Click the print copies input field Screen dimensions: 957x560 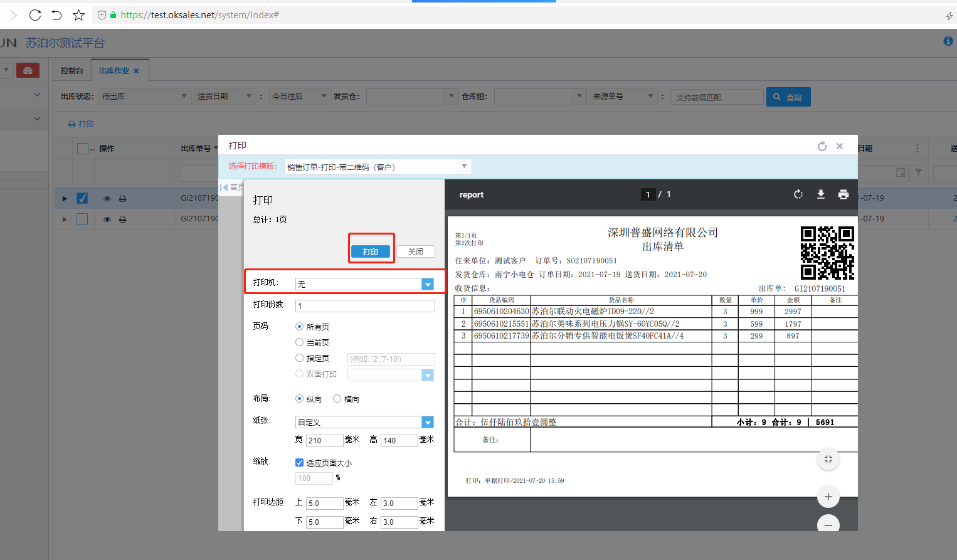(365, 305)
